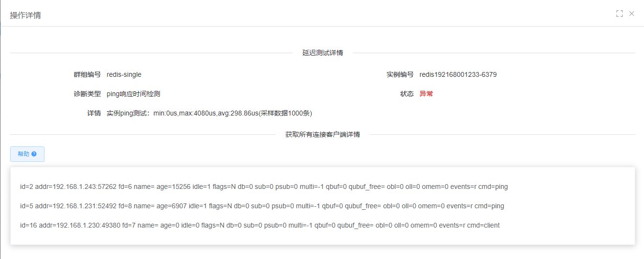Click the 实例编号 label
This screenshot has height=259, width=644.
[400, 74]
